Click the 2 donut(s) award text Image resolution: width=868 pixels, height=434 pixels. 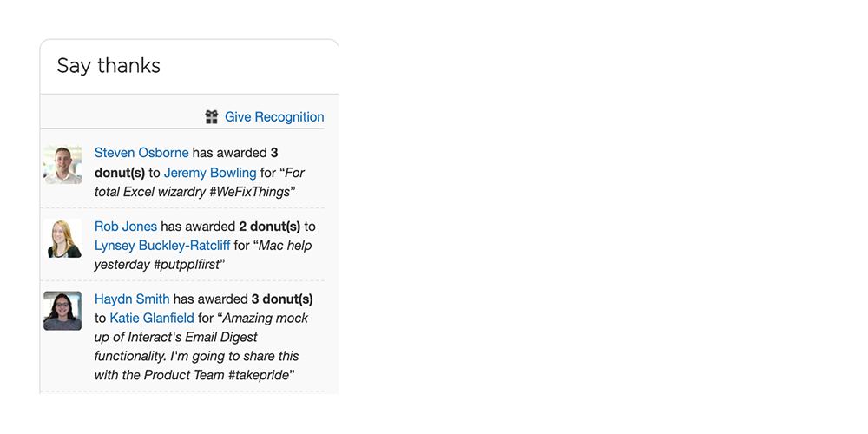[x=270, y=226]
